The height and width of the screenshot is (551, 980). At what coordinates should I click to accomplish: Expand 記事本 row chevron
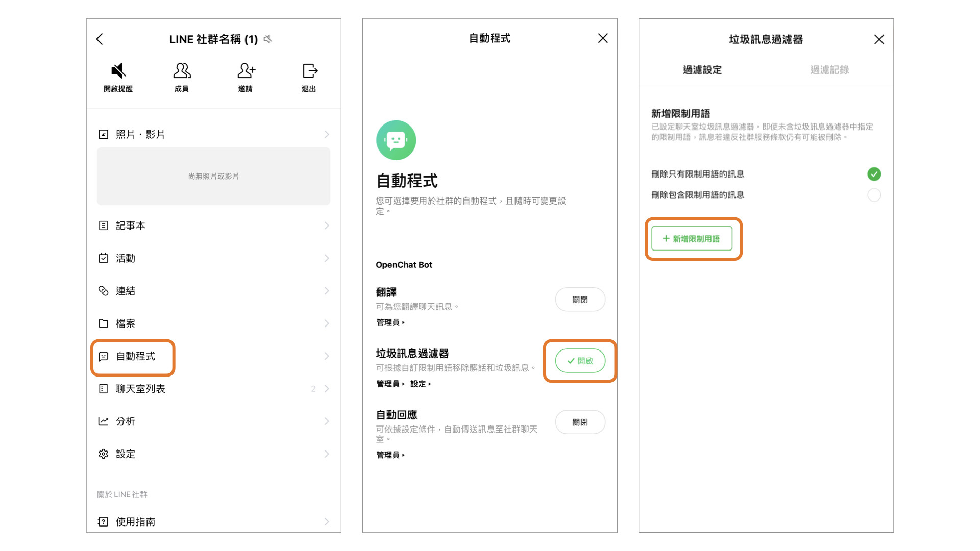tap(327, 226)
